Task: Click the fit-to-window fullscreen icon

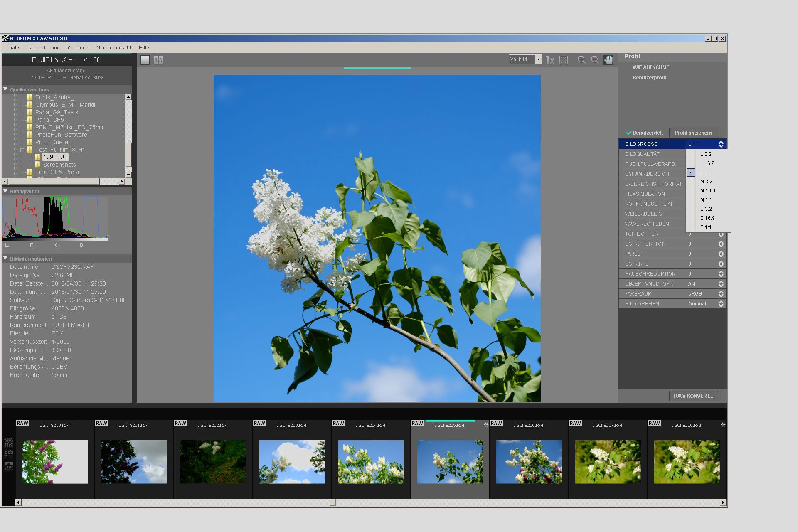Action: 564,60
